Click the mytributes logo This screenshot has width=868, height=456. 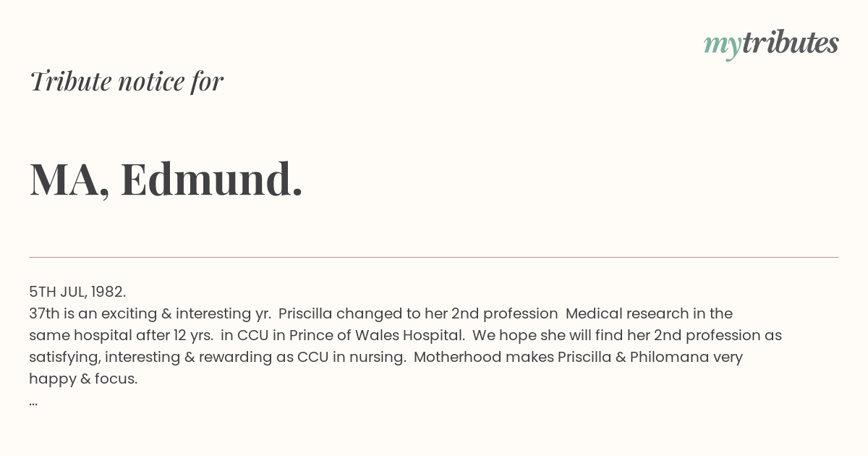point(771,44)
